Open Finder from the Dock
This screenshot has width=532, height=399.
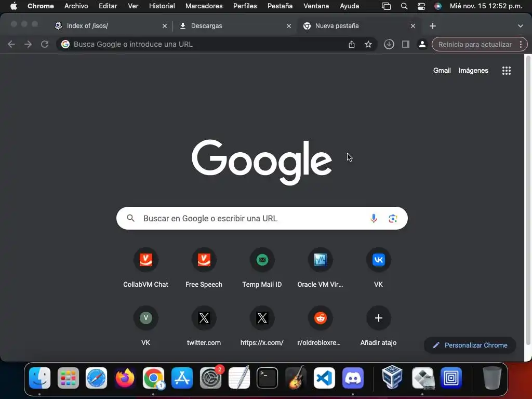(39, 378)
